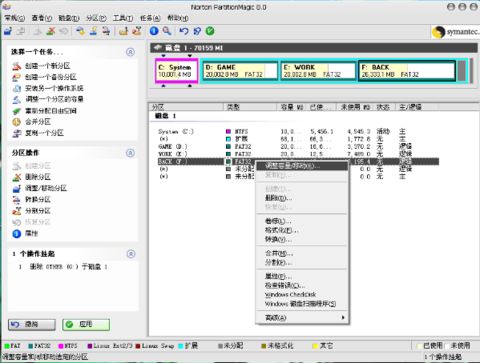Click the icon beside 分割分区 operation

coord(17,211)
